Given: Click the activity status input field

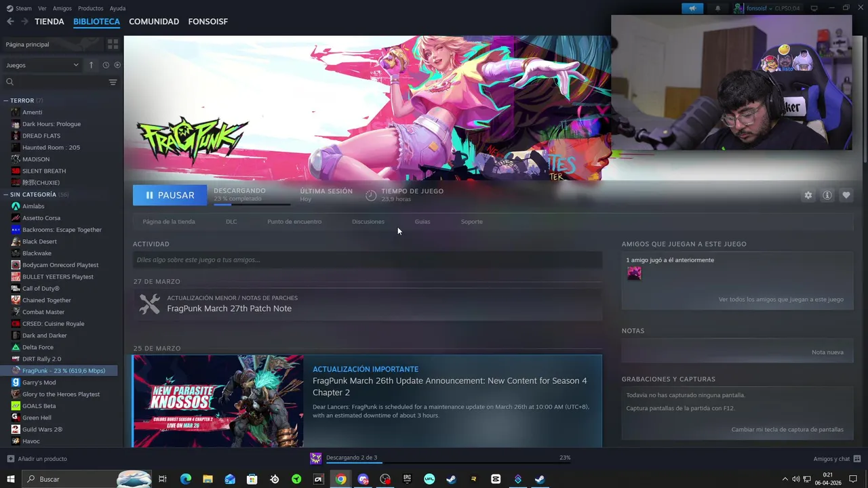Looking at the screenshot, I should pyautogui.click(x=367, y=260).
